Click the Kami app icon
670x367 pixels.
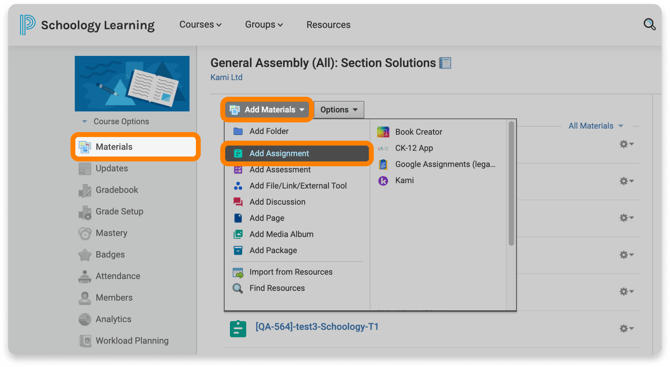point(383,181)
